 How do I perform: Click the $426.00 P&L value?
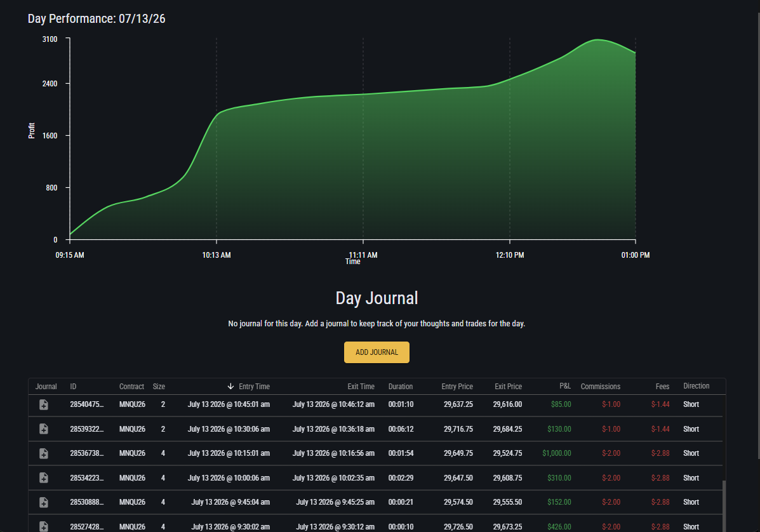tap(559, 527)
